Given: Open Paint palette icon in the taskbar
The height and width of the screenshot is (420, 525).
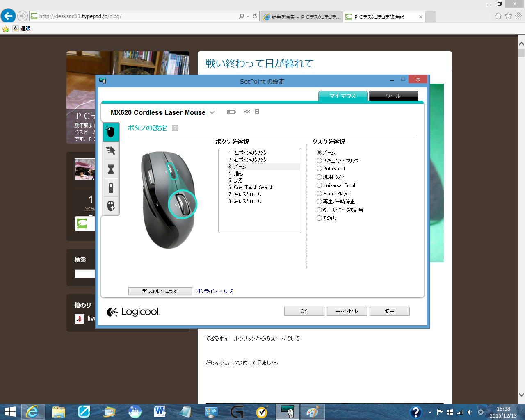Looking at the screenshot, I should [313, 411].
